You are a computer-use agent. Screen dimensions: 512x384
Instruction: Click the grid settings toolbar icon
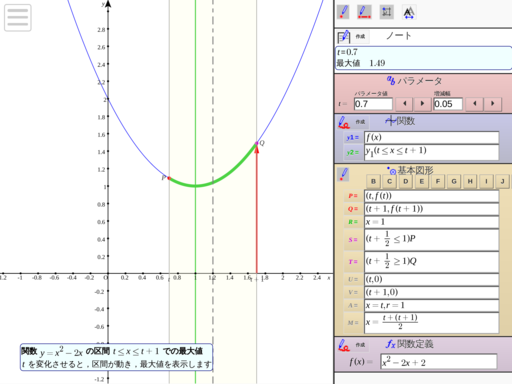tap(387, 12)
